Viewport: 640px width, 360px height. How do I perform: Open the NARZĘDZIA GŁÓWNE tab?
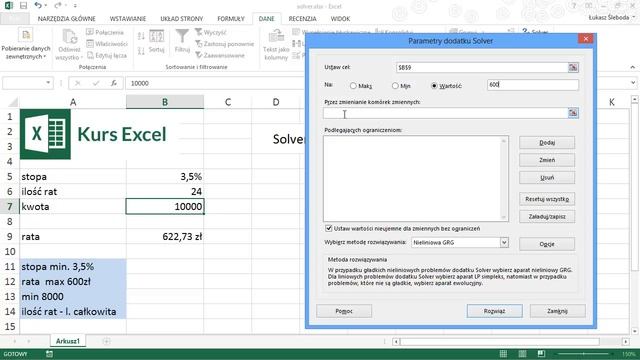pyautogui.click(x=67, y=19)
